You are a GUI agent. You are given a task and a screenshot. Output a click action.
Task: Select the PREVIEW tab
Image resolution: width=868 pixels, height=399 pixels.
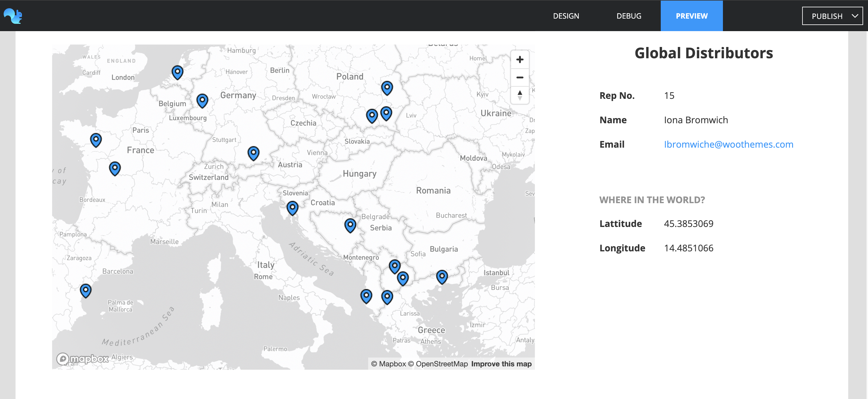click(x=692, y=16)
